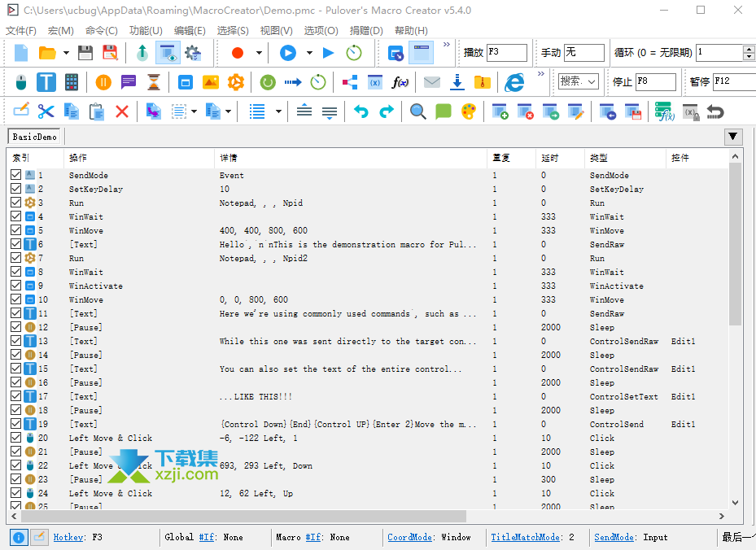Open the Text command T icon
Screen dimensions: 756x550
(x=46, y=82)
